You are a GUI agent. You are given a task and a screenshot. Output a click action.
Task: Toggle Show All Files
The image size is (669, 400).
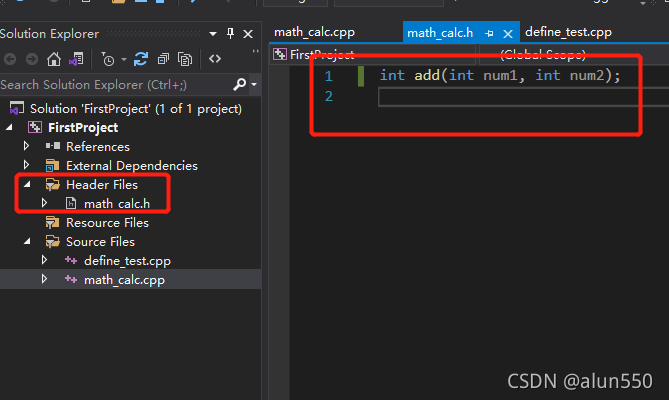point(185,59)
